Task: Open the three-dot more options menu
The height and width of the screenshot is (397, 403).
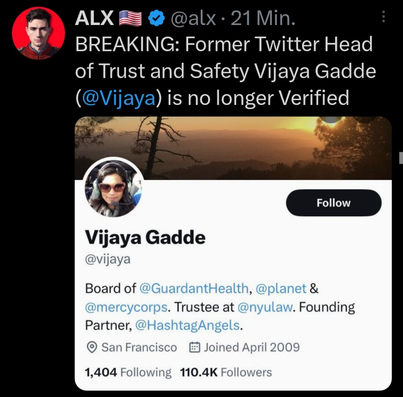Action: [x=383, y=16]
